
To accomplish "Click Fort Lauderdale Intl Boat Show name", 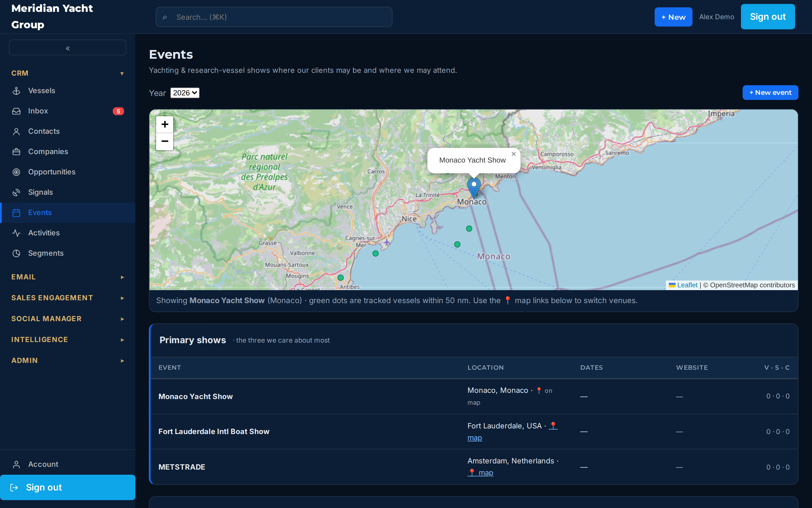I will [214, 432].
